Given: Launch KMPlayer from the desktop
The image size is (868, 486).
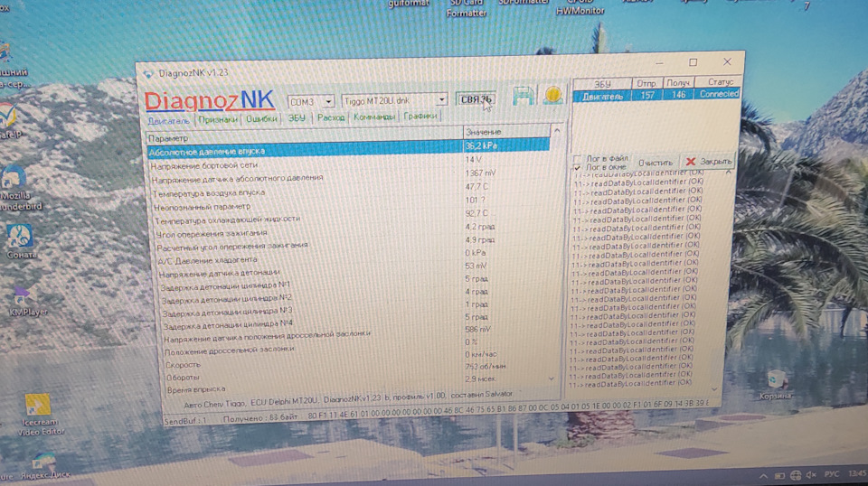Looking at the screenshot, I should tap(26, 302).
